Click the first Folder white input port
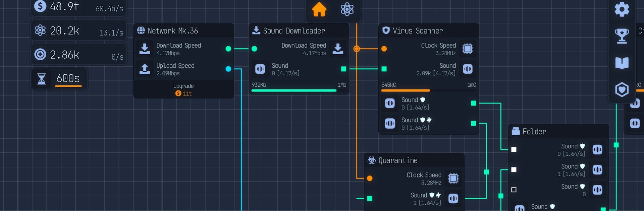Image resolution: width=644 pixels, height=211 pixels. [514, 150]
